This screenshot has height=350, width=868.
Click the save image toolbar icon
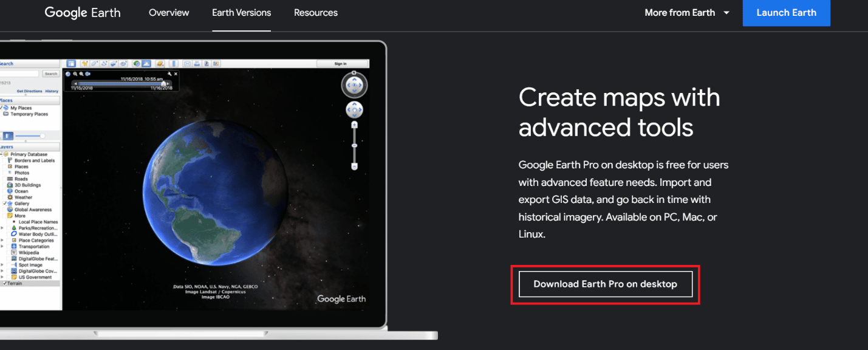pos(207,63)
